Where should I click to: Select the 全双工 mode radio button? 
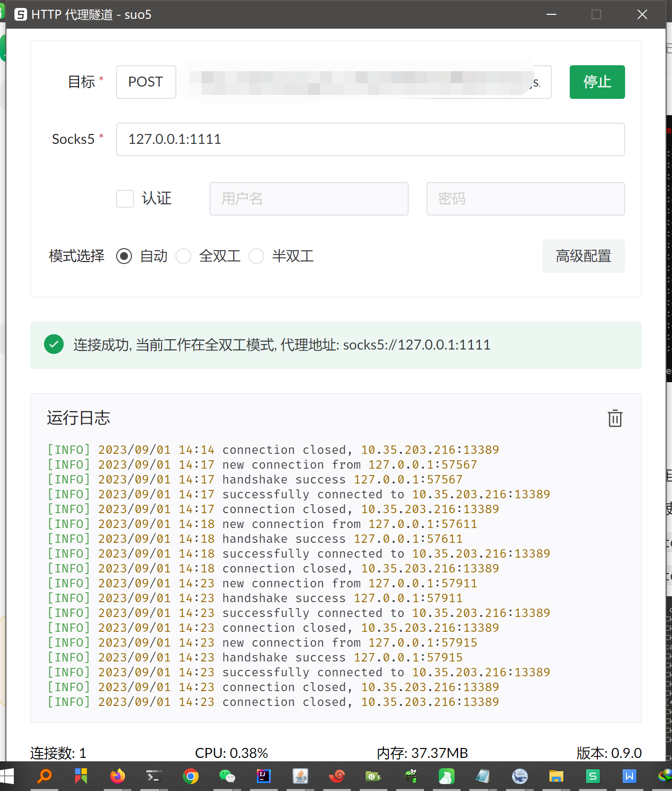point(183,256)
